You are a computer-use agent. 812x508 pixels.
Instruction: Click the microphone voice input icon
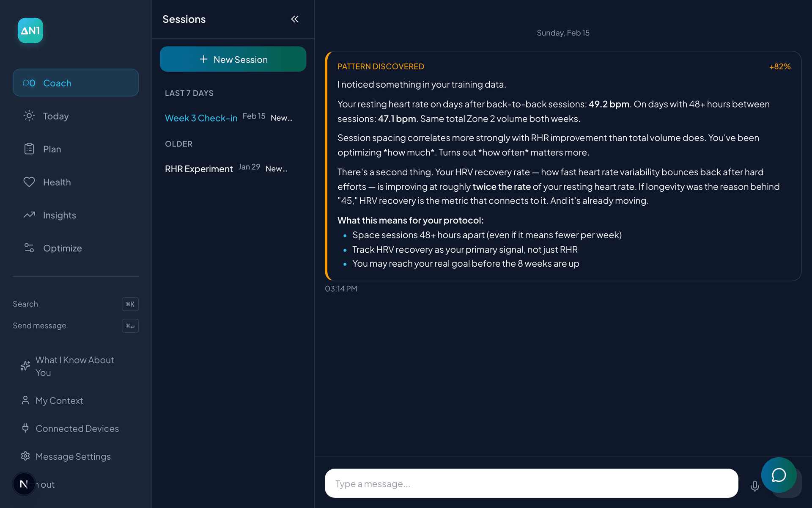(754, 486)
